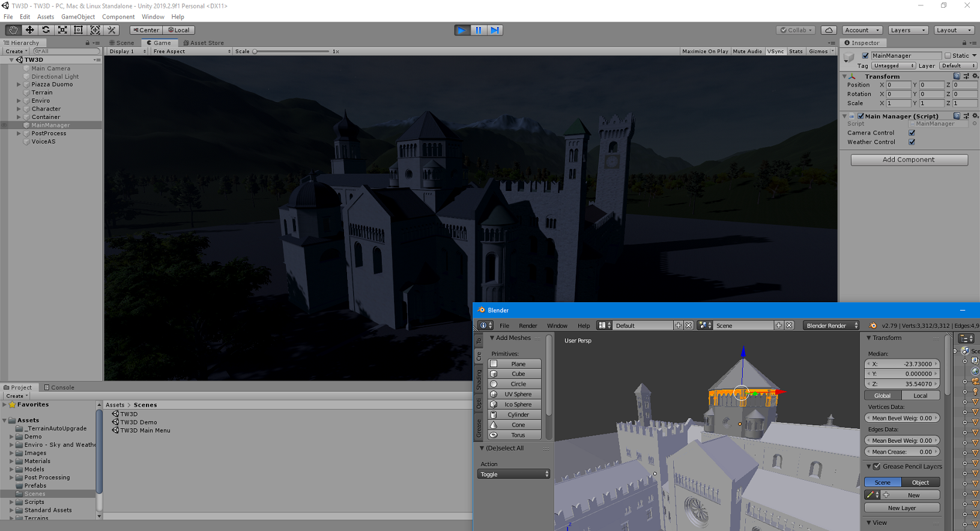Select Local transform space in Blender
This screenshot has width=980, height=531.
(921, 396)
